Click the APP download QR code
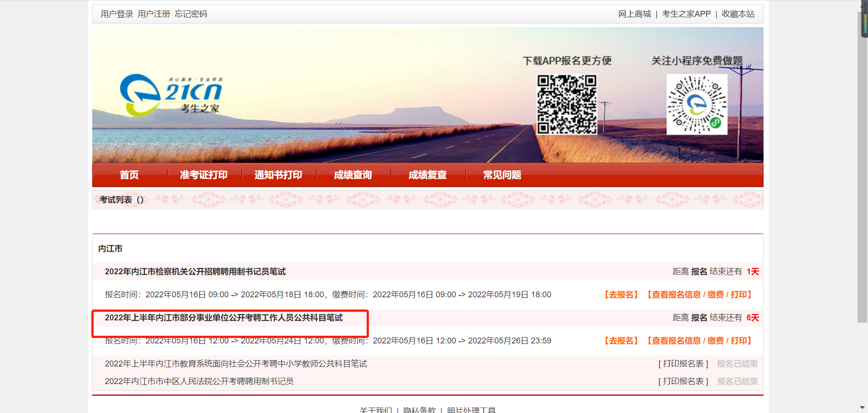This screenshot has height=413, width=868. pyautogui.click(x=566, y=104)
